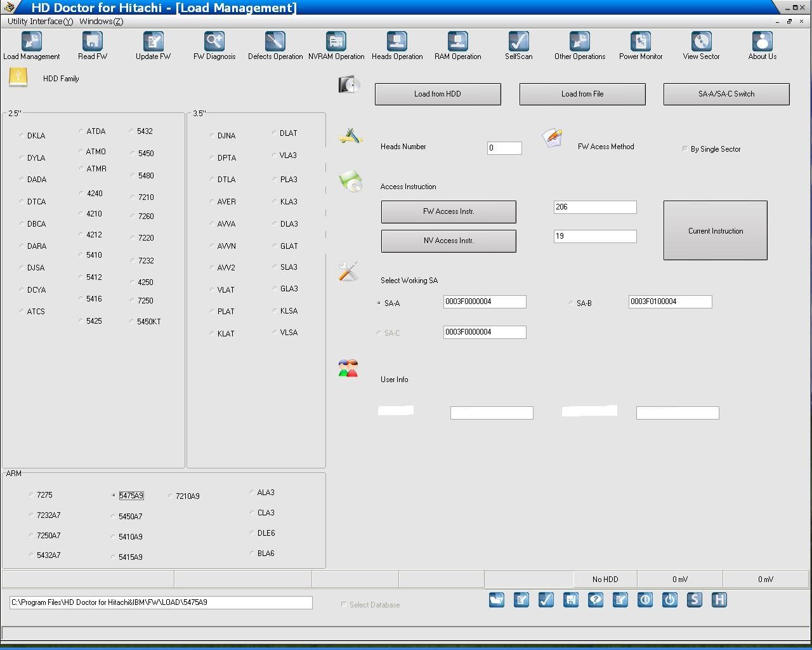Click the SA-A address field
The image size is (812, 650).
(x=485, y=302)
